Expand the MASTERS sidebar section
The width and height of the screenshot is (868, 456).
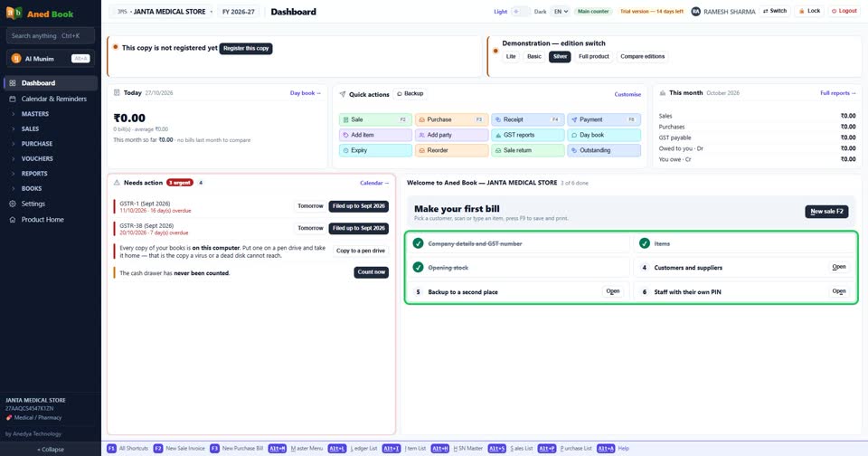click(35, 114)
